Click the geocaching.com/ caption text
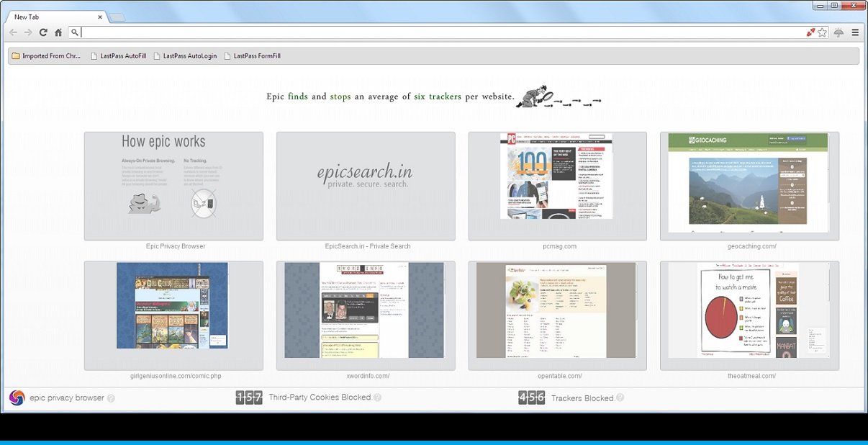Viewport: 868px width, 445px height. [751, 246]
